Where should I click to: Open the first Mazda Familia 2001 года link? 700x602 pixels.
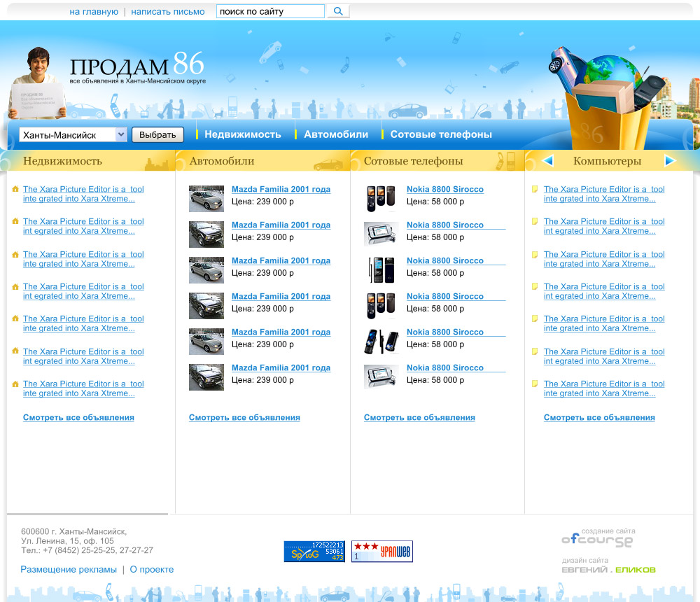pyautogui.click(x=281, y=190)
